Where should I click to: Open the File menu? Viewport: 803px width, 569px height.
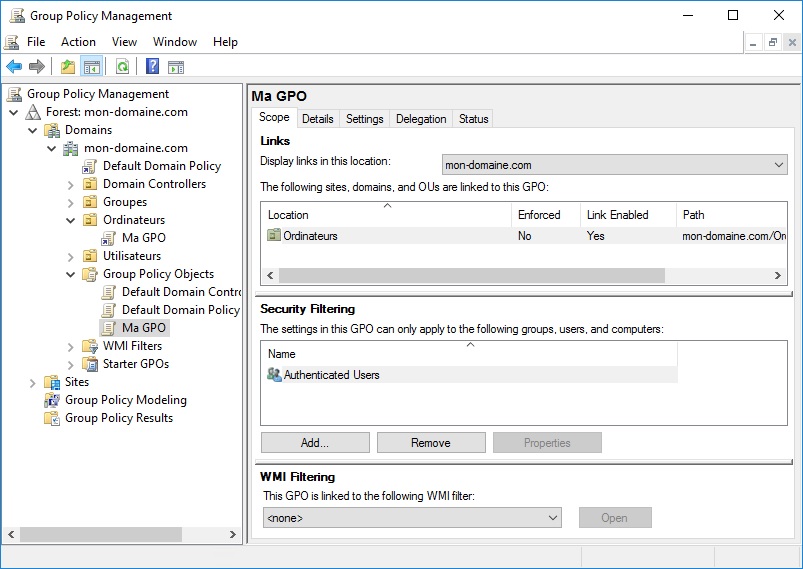pyautogui.click(x=36, y=41)
